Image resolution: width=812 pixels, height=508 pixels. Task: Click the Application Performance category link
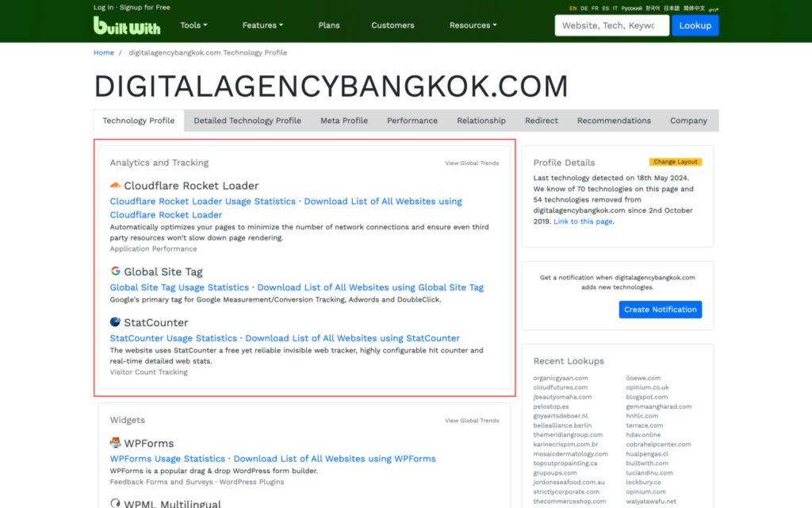point(153,248)
